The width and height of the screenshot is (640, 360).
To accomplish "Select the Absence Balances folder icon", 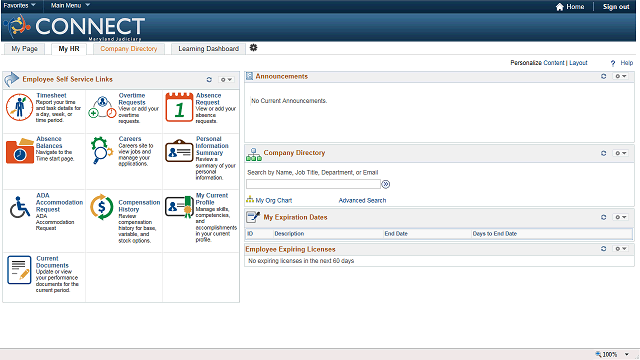I will (x=20, y=151).
